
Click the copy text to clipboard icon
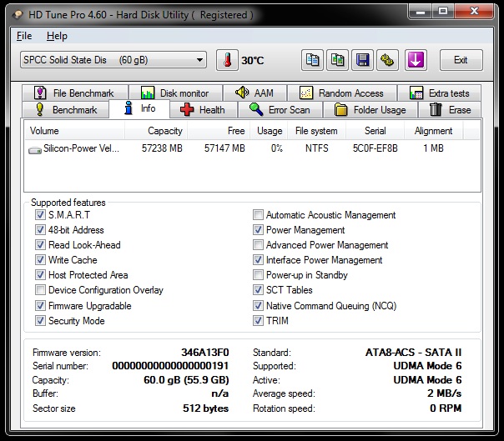pyautogui.click(x=313, y=60)
